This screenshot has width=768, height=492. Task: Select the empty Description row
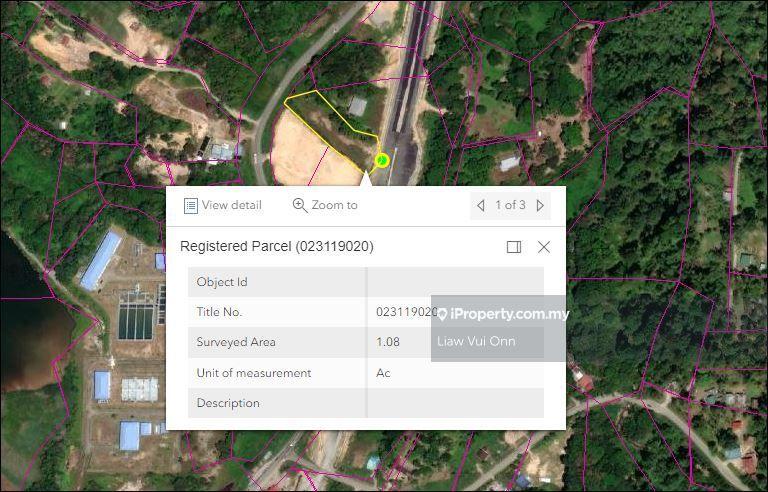365,403
